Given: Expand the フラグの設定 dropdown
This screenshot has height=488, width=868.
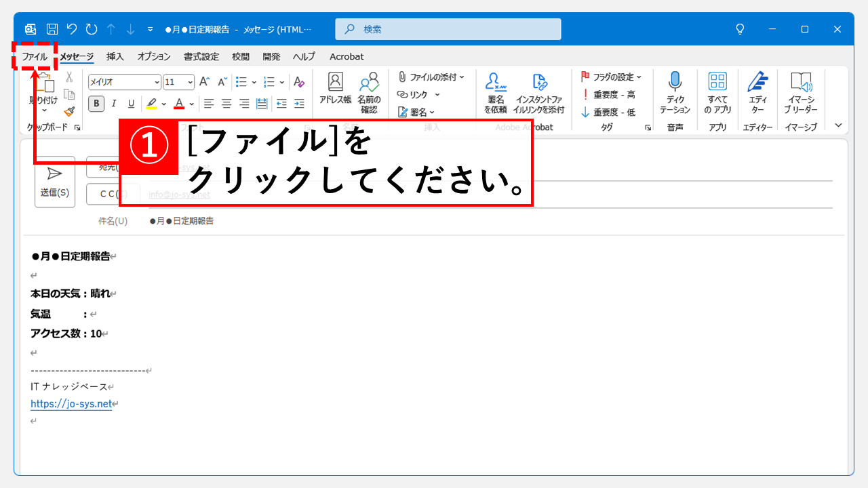Looking at the screenshot, I should (x=638, y=77).
